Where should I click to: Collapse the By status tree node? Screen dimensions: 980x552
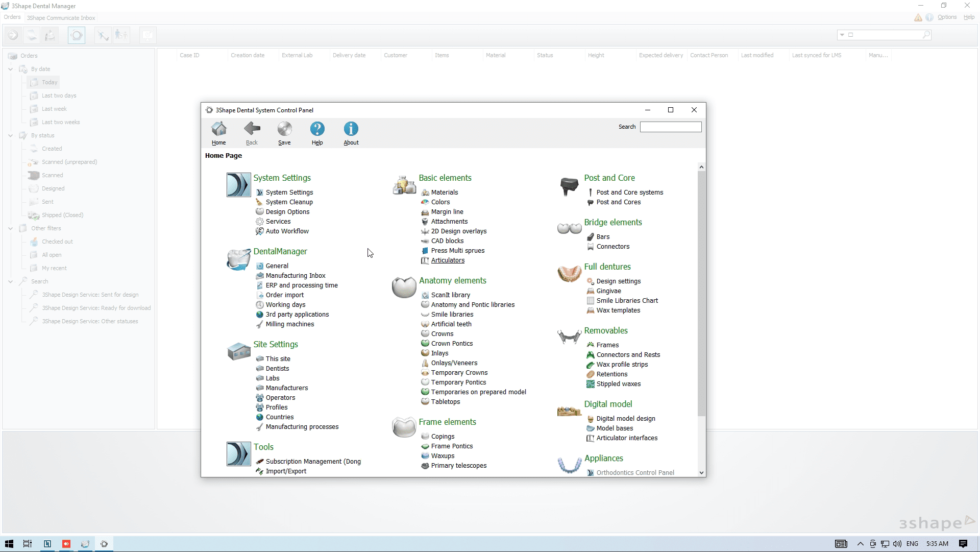coord(11,135)
